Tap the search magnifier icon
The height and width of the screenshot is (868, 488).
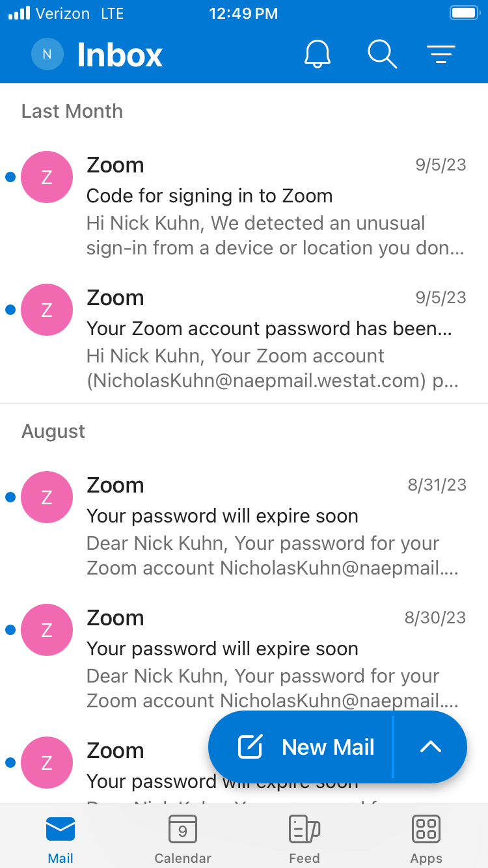[383, 54]
